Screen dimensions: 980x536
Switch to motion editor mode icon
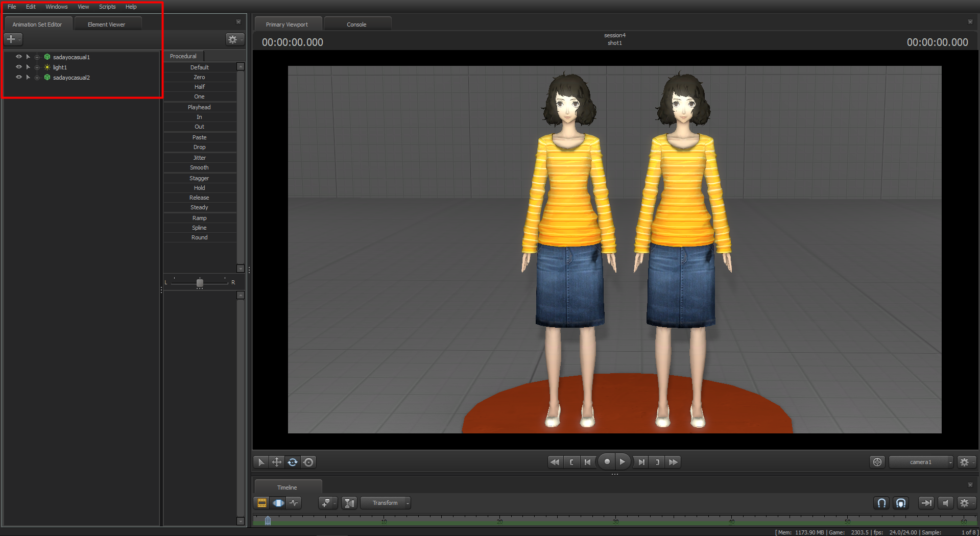tap(278, 503)
